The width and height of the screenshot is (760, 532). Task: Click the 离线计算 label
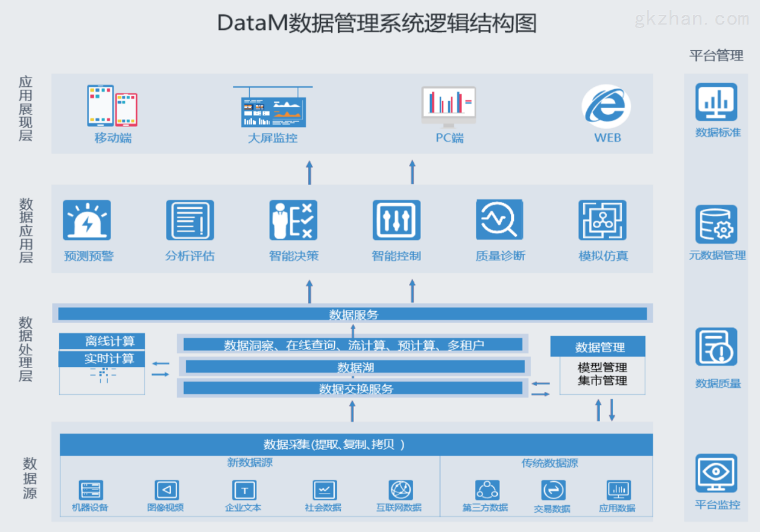[x=101, y=341]
